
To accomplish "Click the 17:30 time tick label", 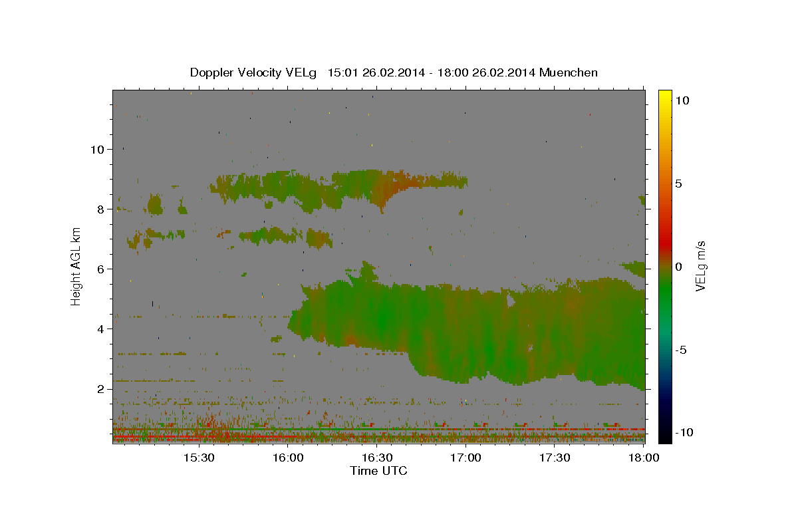I will pyautogui.click(x=555, y=458).
